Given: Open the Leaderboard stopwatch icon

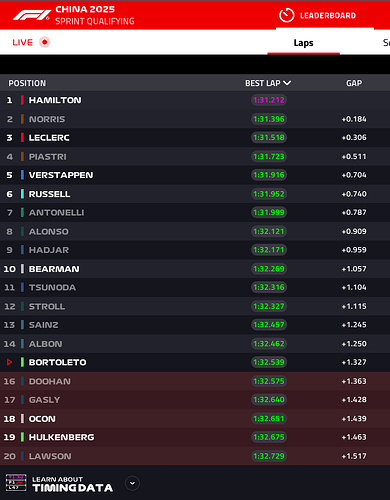Looking at the screenshot, I should 286,15.
